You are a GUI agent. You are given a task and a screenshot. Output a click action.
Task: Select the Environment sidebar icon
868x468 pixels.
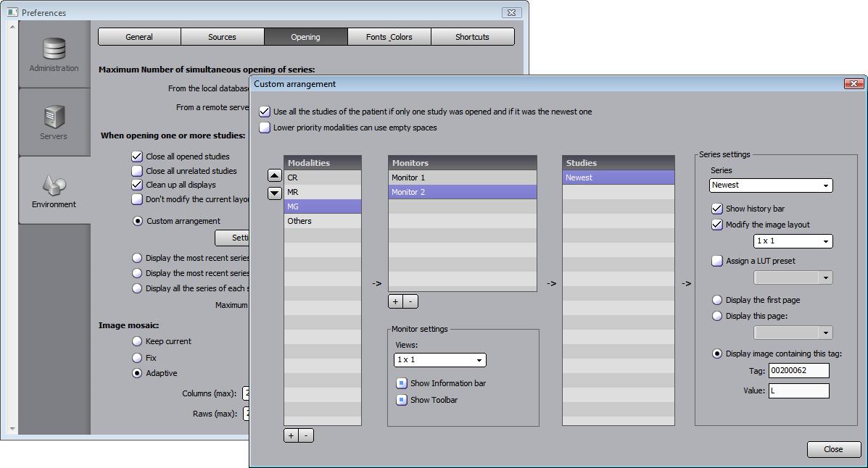click(54, 191)
